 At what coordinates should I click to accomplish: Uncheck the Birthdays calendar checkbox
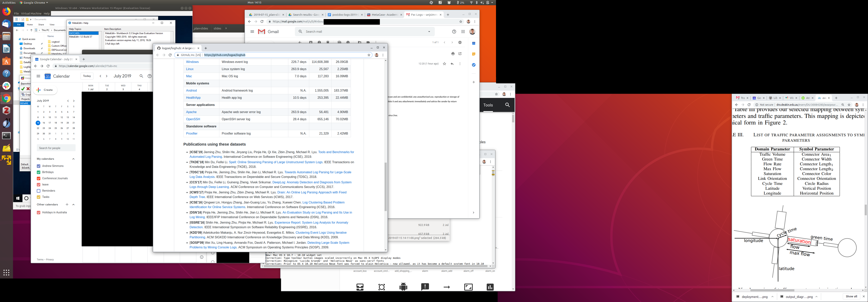[x=38, y=172]
